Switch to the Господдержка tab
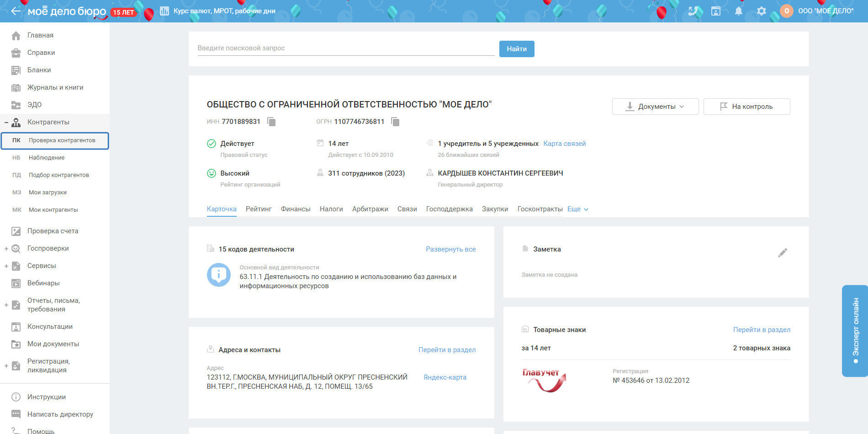 click(450, 209)
